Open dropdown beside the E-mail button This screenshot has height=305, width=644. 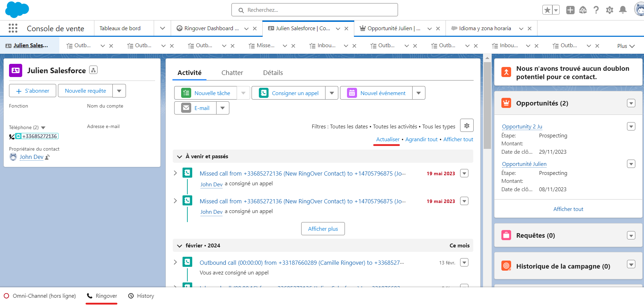tap(223, 108)
